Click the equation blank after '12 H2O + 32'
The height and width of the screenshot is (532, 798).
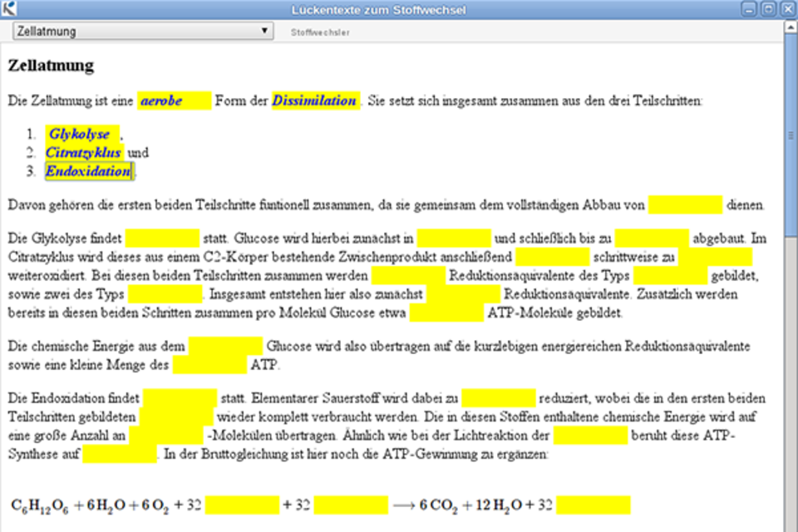tap(594, 505)
